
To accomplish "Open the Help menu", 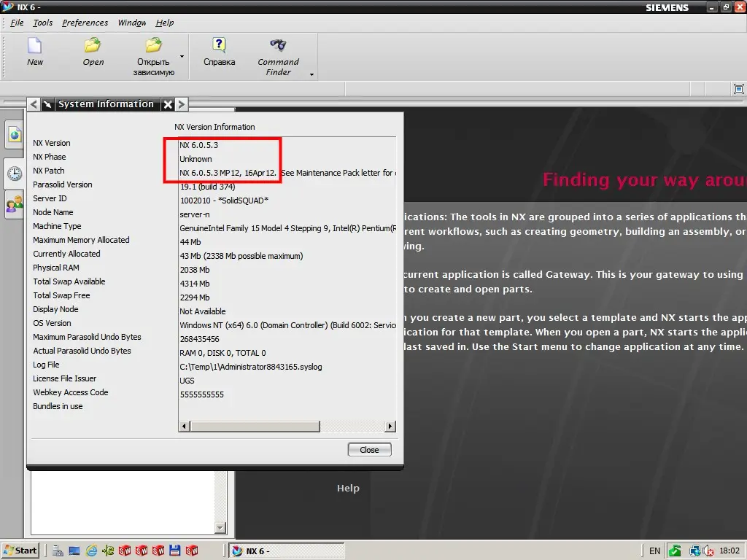I will click(165, 23).
